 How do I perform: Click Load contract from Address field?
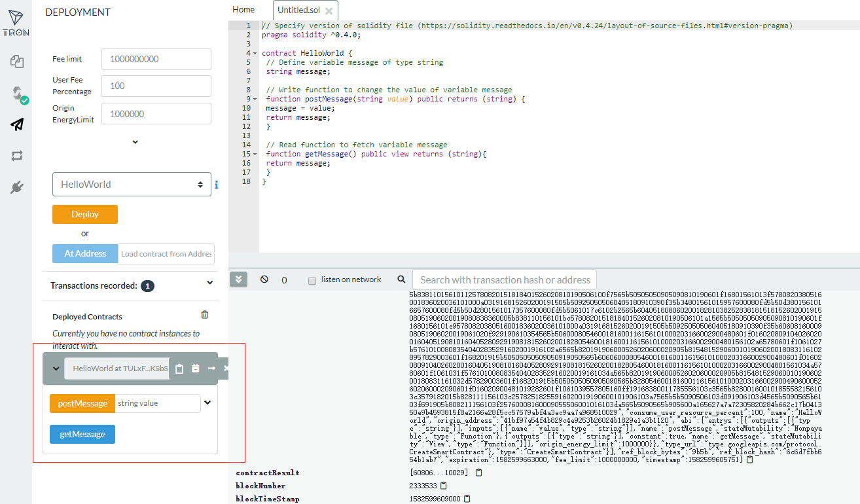click(x=166, y=254)
